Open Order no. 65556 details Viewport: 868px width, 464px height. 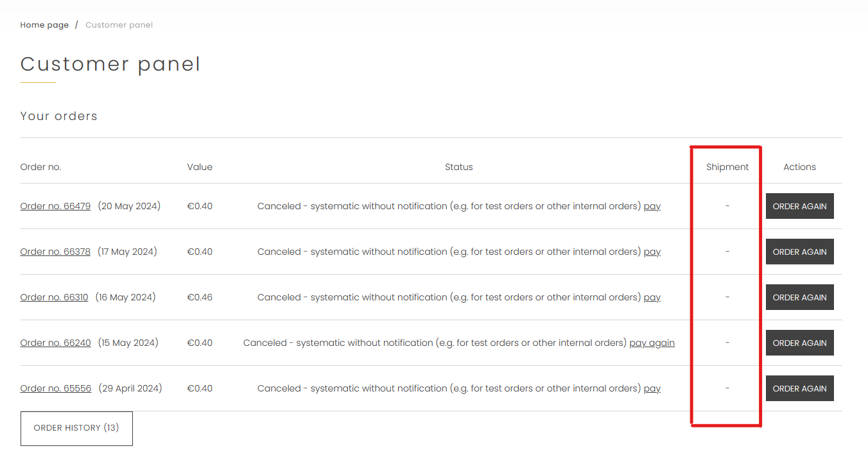pyautogui.click(x=56, y=388)
